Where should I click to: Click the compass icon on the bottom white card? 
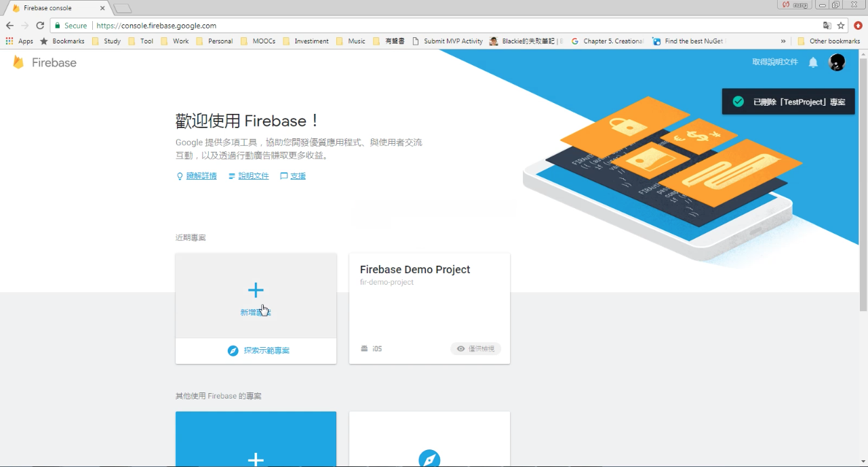[x=429, y=459]
